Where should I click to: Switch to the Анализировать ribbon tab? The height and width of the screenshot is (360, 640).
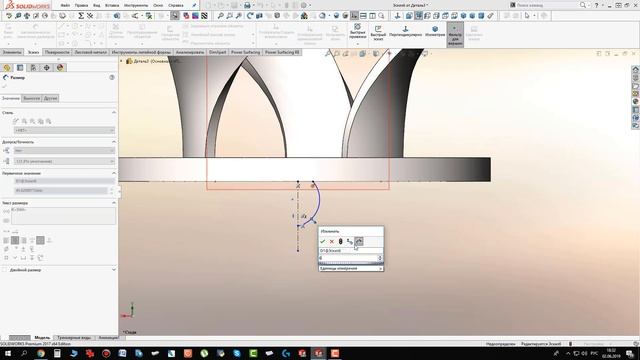(190, 52)
